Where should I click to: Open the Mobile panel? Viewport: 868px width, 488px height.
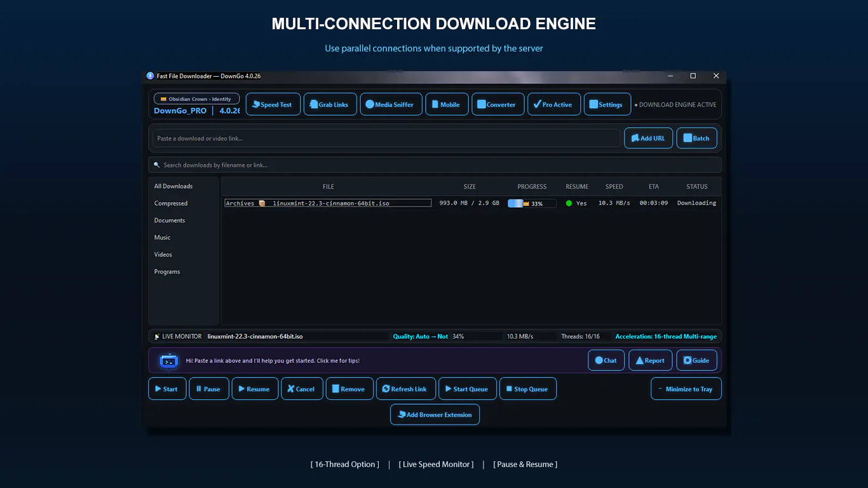pos(447,104)
